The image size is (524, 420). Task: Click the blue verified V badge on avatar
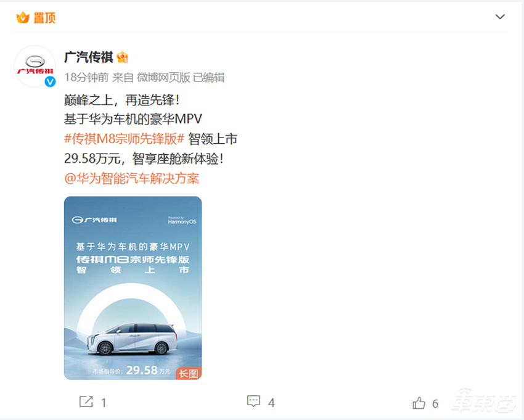(x=50, y=82)
